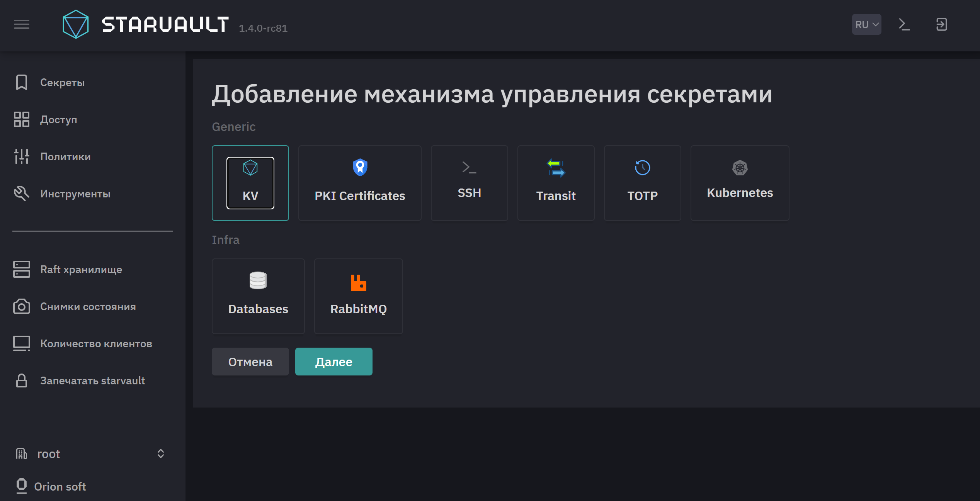Click the KV engine gem icon

[x=250, y=168]
